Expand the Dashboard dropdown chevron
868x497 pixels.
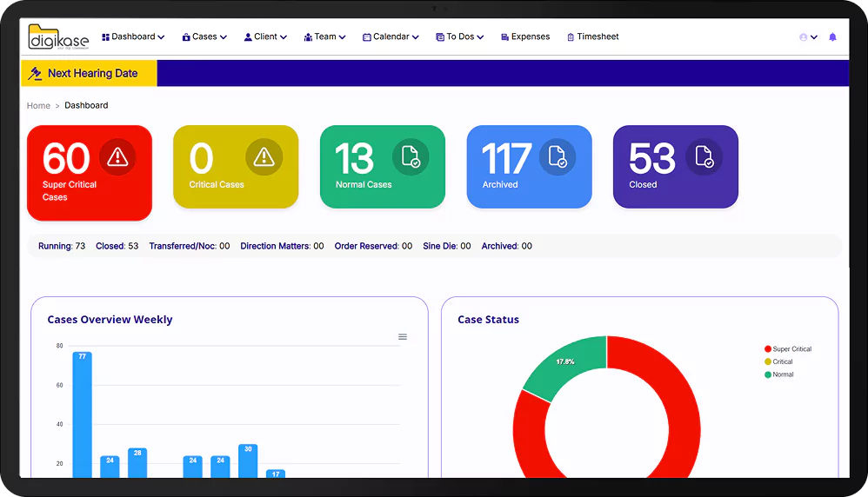(x=161, y=37)
